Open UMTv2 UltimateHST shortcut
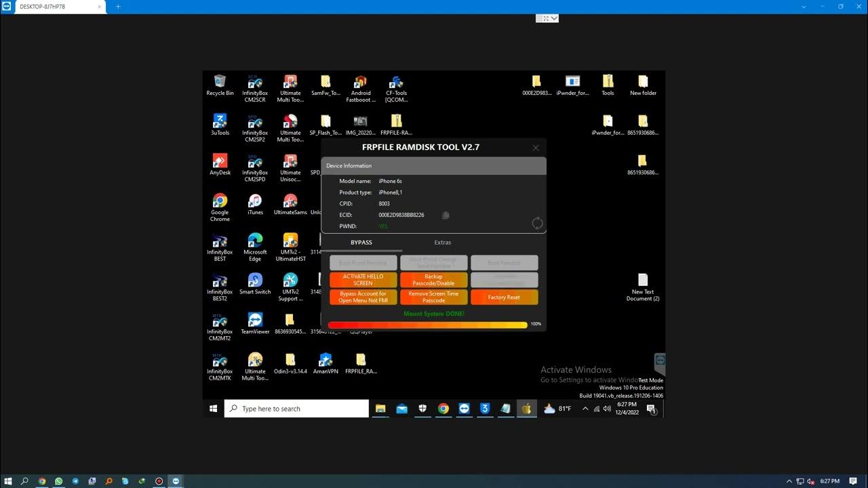The height and width of the screenshot is (488, 868). [290, 247]
